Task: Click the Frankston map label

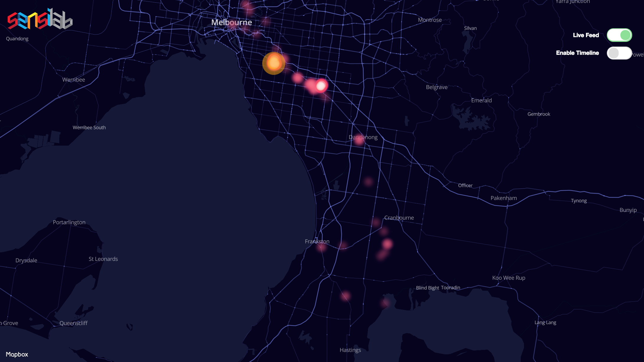Action: [x=317, y=241]
